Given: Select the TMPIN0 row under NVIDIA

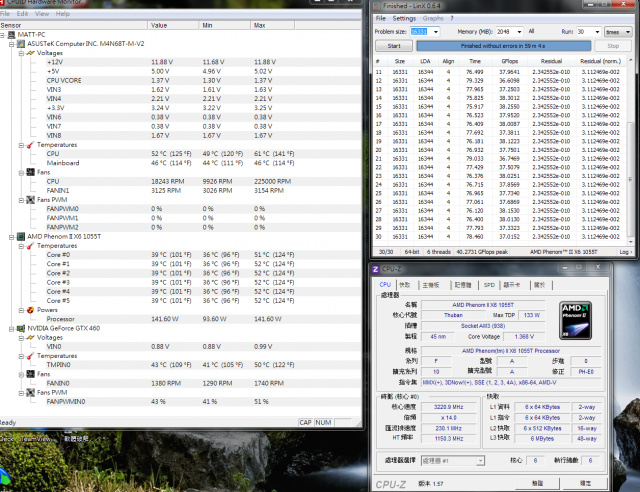Looking at the screenshot, I should coord(180,365).
